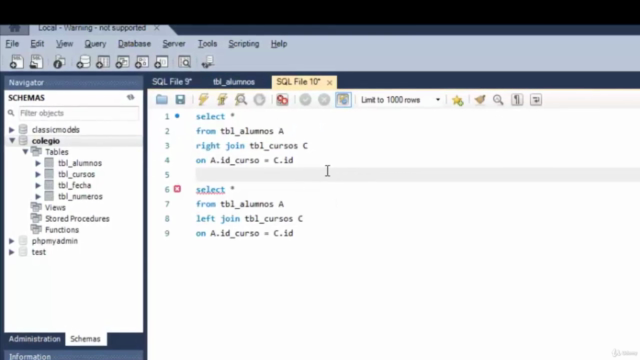Open the Scripting menu
Image resolution: width=640 pixels, height=360 pixels.
[244, 44]
